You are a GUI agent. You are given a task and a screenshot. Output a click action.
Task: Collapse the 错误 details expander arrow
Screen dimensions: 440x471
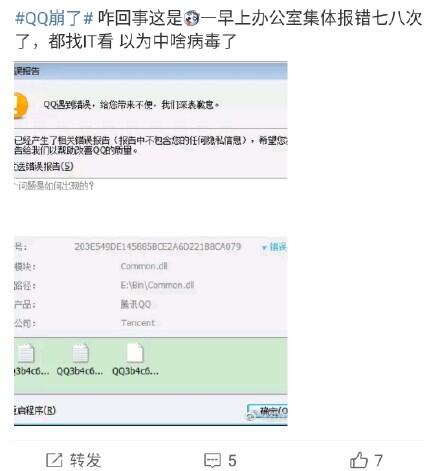[264, 247]
